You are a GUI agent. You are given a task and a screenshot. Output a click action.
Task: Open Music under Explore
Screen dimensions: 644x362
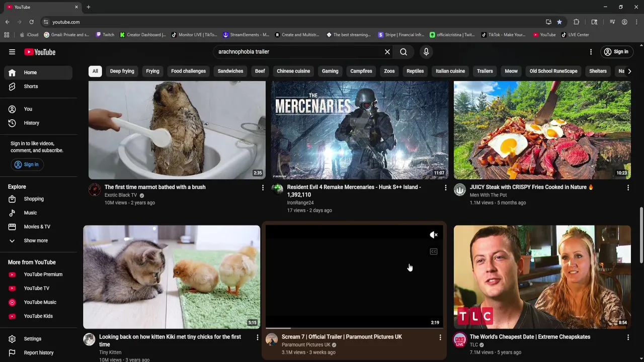point(38,213)
